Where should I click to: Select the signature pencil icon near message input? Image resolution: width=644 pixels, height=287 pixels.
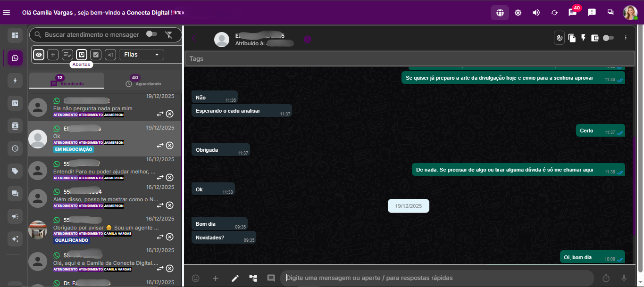234,278
